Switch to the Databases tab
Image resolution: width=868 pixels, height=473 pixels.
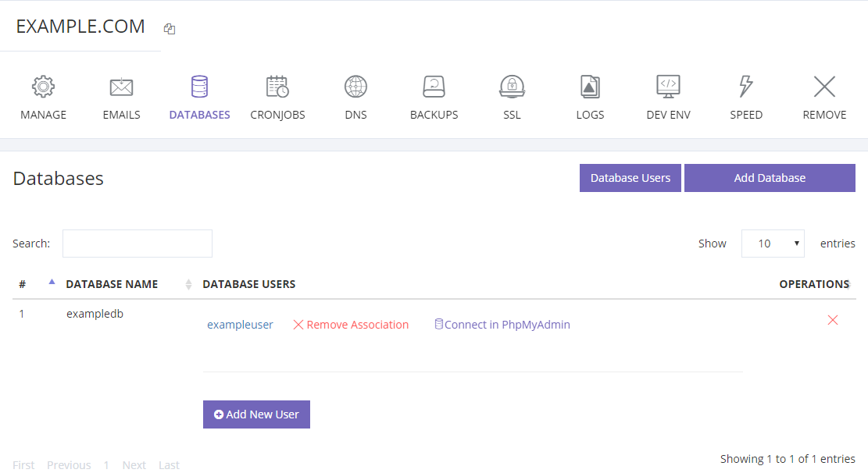coord(199,97)
